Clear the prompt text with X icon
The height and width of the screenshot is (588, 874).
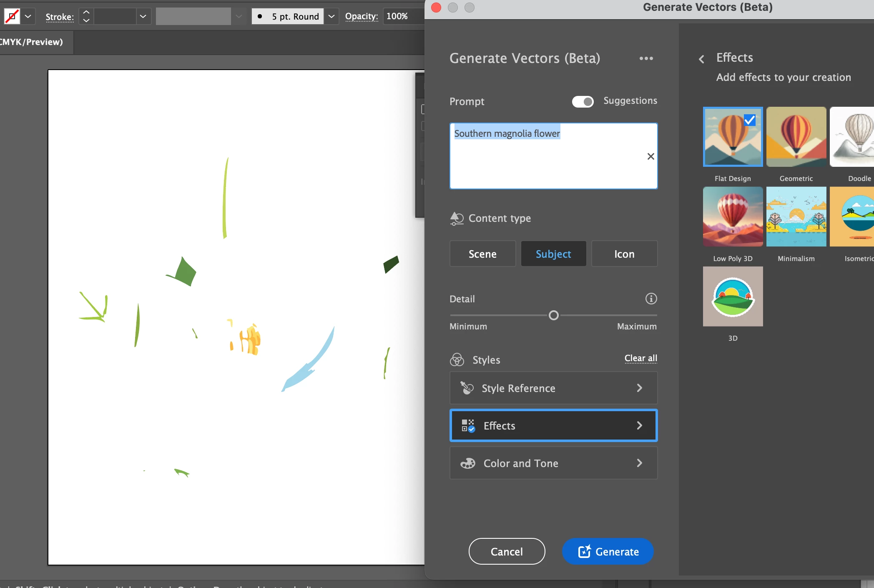pyautogui.click(x=650, y=156)
